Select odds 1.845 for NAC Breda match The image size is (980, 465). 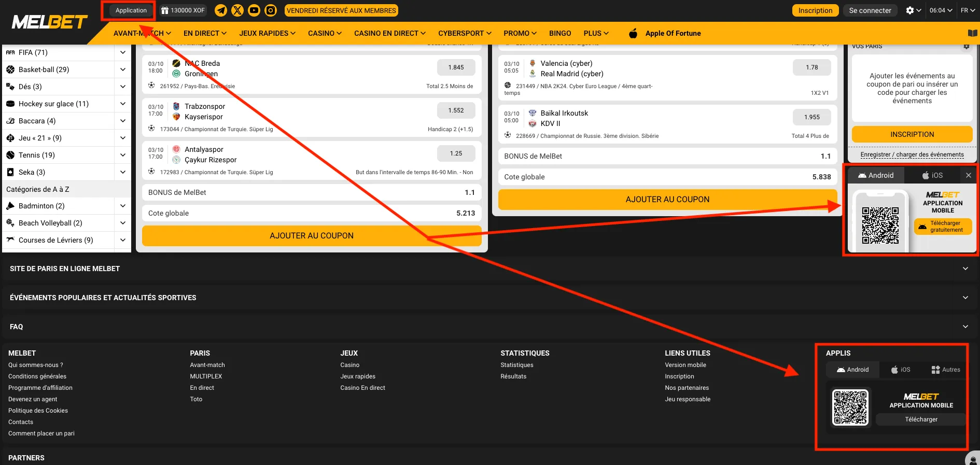[456, 67]
